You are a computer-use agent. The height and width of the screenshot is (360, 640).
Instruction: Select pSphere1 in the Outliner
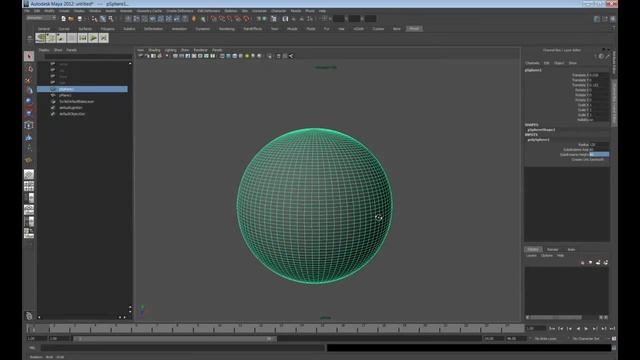click(82, 89)
